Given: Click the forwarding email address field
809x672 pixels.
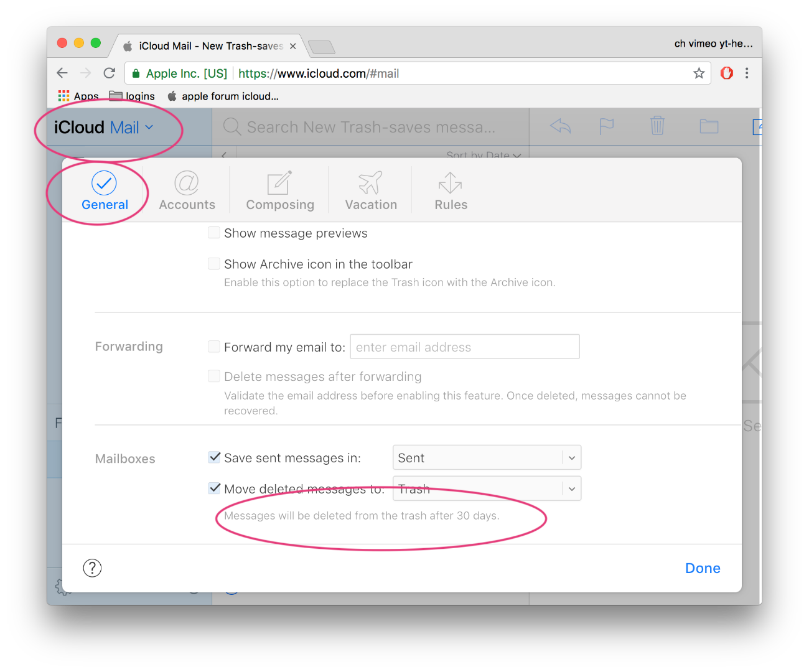Looking at the screenshot, I should tap(465, 347).
